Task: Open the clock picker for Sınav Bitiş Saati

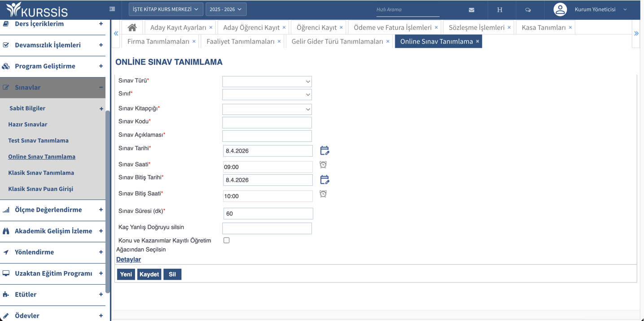Action: pyautogui.click(x=323, y=194)
